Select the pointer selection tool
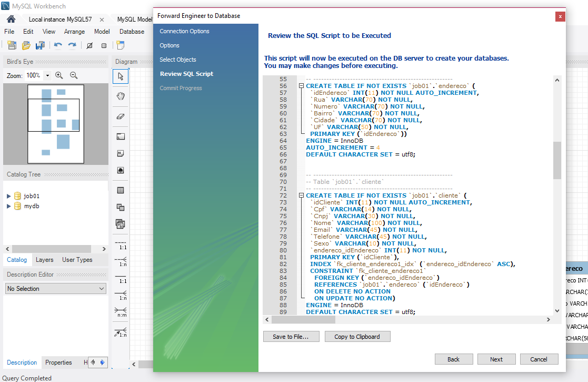This screenshot has width=588, height=382. (121, 76)
